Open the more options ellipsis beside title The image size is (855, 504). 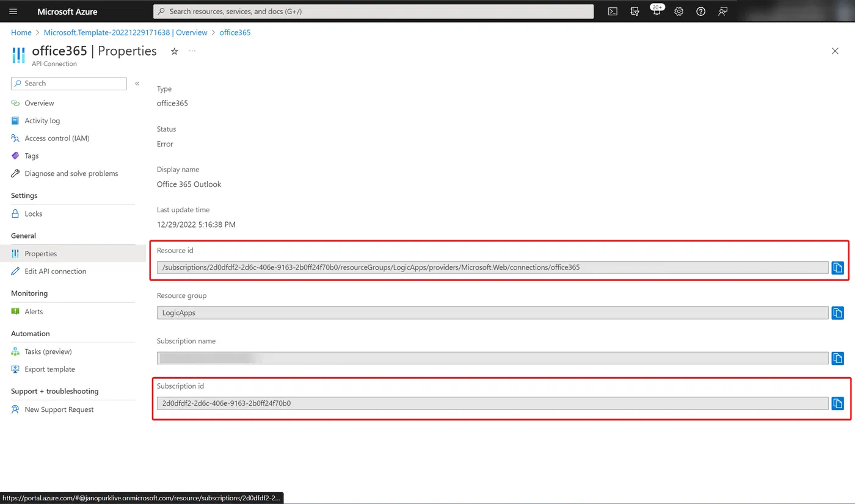(x=192, y=51)
